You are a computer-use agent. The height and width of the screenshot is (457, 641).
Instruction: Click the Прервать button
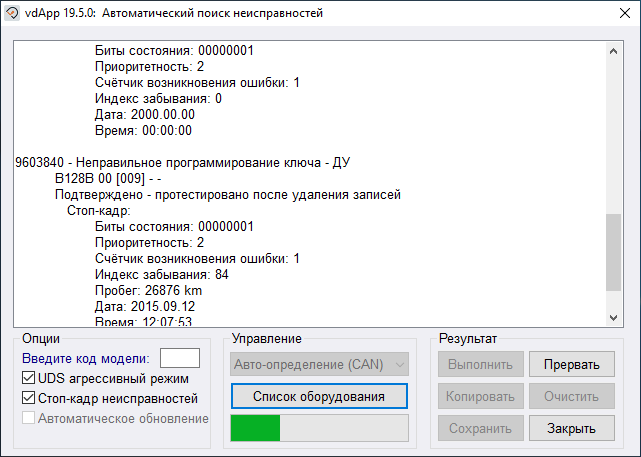pos(572,365)
